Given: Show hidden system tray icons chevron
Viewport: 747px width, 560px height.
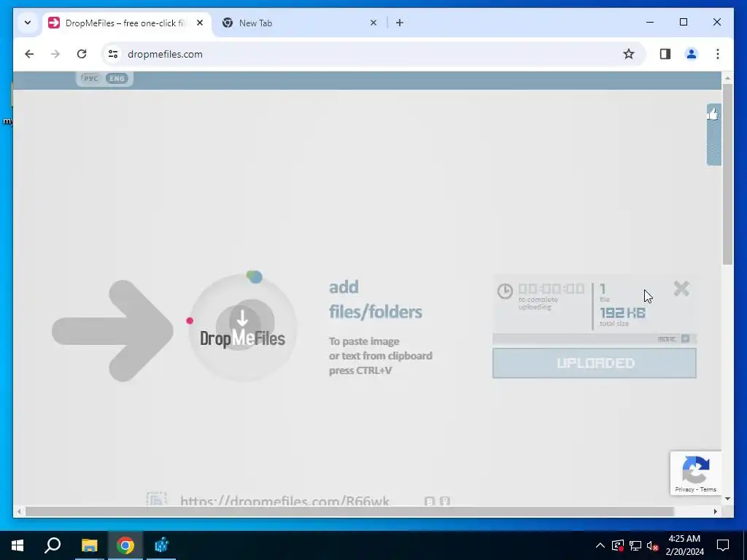Looking at the screenshot, I should click(x=600, y=545).
